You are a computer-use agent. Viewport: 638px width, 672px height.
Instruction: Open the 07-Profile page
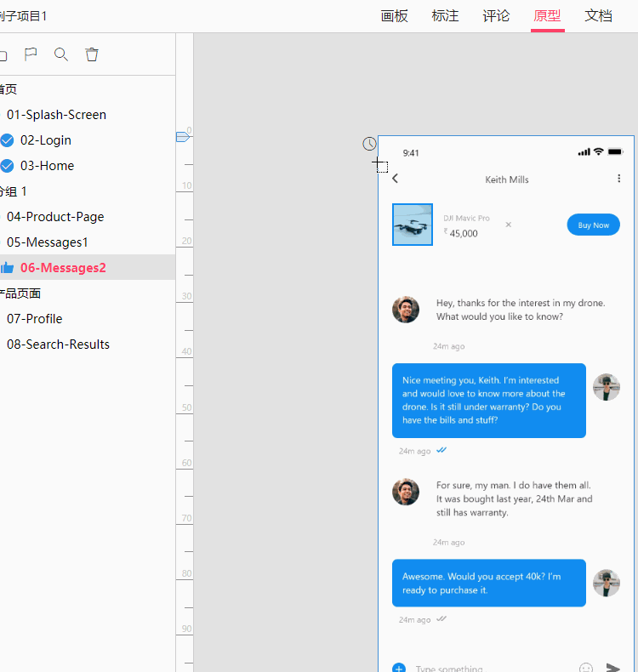(34, 319)
